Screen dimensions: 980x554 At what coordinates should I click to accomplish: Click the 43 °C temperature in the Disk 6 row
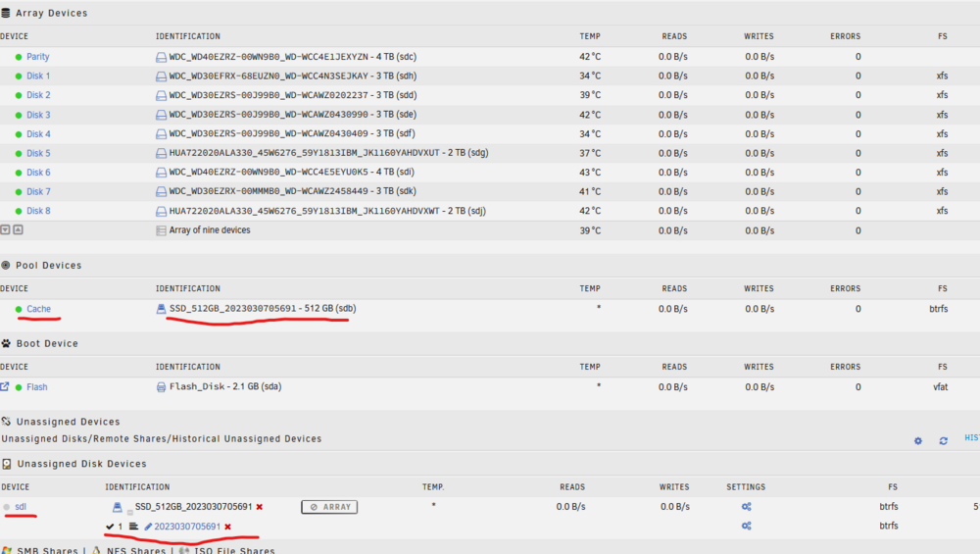click(590, 173)
